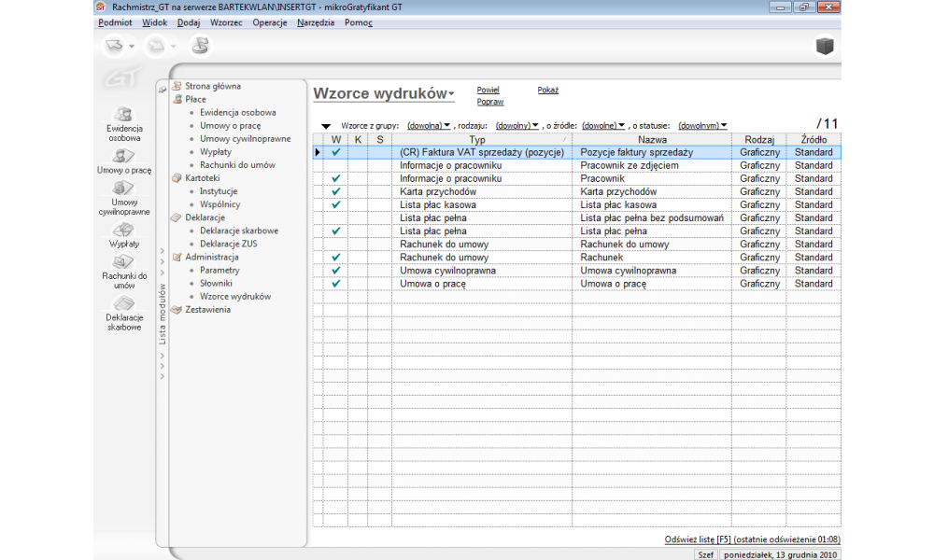The width and height of the screenshot is (934, 560).
Task: Open the statusie filter dropdown (dowolnym)
Action: 702,126
